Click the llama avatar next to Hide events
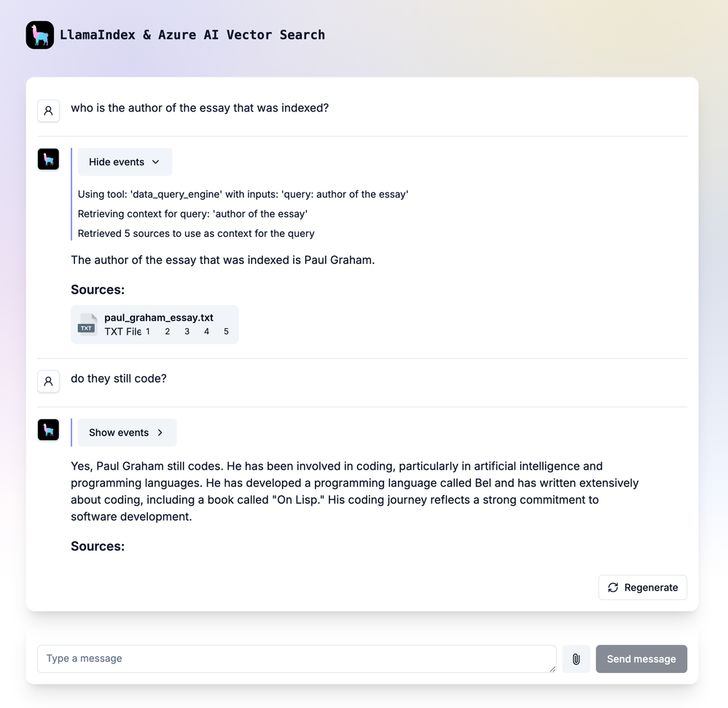728x708 pixels. [x=48, y=160]
